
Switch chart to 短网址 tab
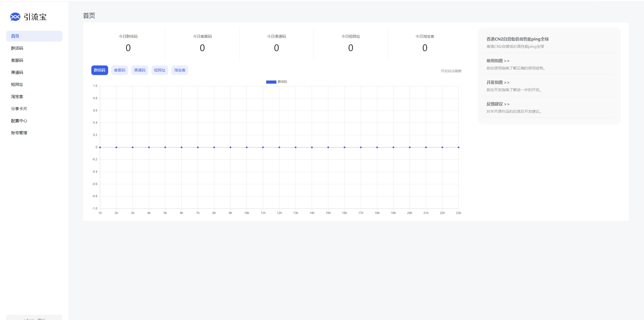point(160,70)
